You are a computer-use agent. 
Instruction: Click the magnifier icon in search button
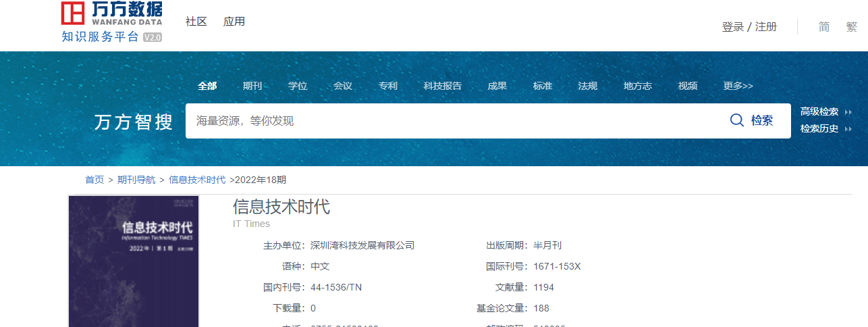[736, 121]
